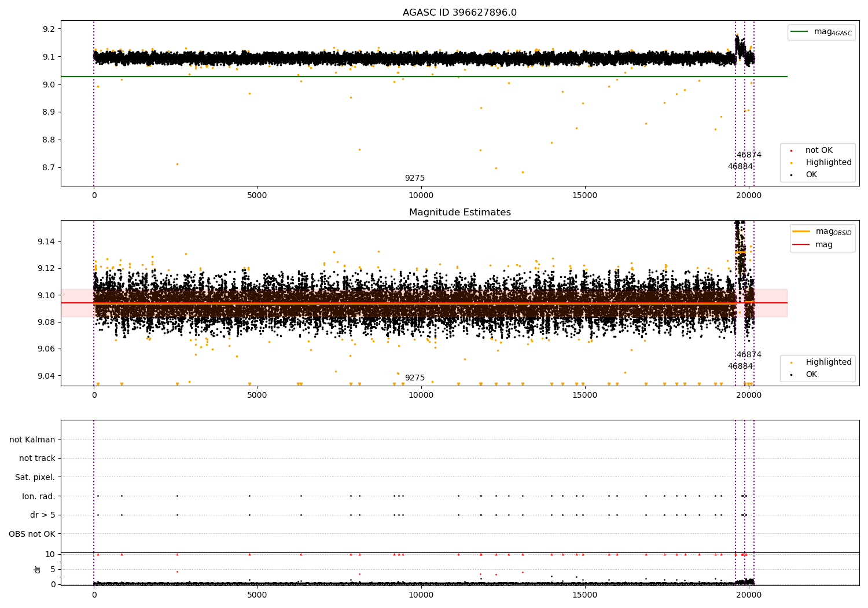Image resolution: width=868 pixels, height=608 pixels.
Task: Click the "not track" axis label
Action: point(37,458)
